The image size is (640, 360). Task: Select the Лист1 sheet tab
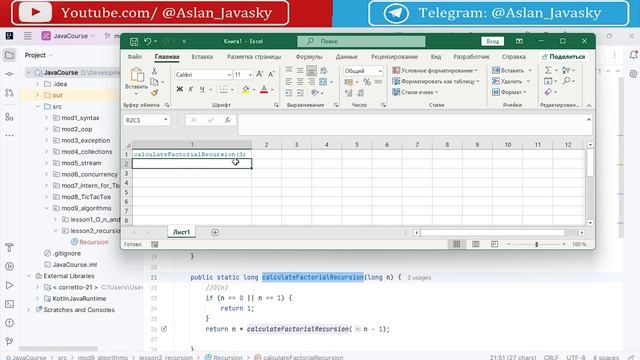pos(181,232)
